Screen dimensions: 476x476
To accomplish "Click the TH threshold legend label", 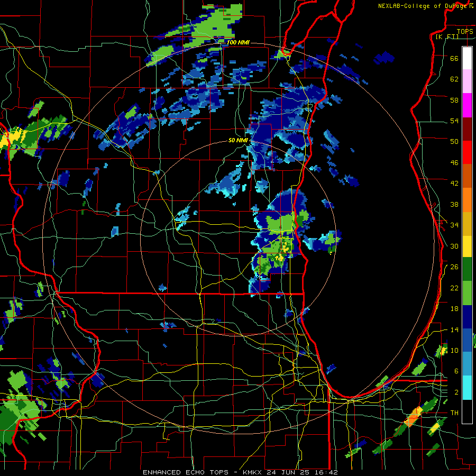I will point(454,413).
